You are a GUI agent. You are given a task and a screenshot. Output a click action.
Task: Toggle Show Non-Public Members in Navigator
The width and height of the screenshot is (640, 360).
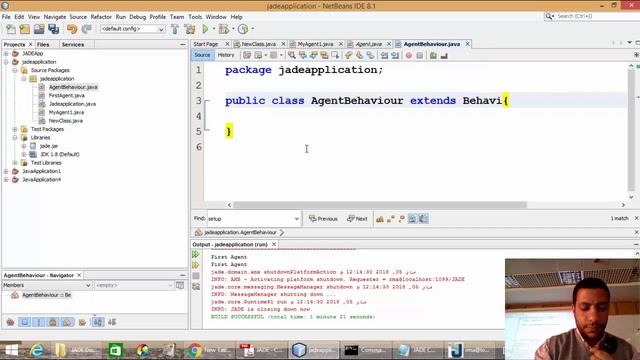click(53, 322)
